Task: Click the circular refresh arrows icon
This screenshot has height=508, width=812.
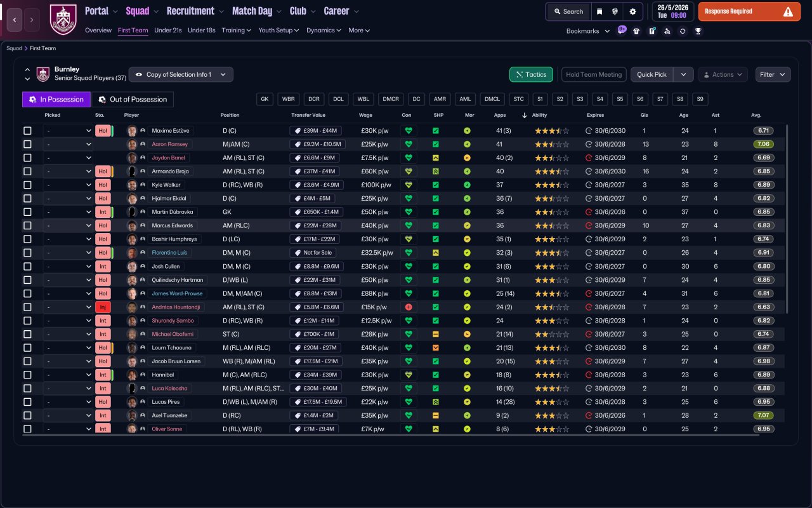Action: [683, 30]
